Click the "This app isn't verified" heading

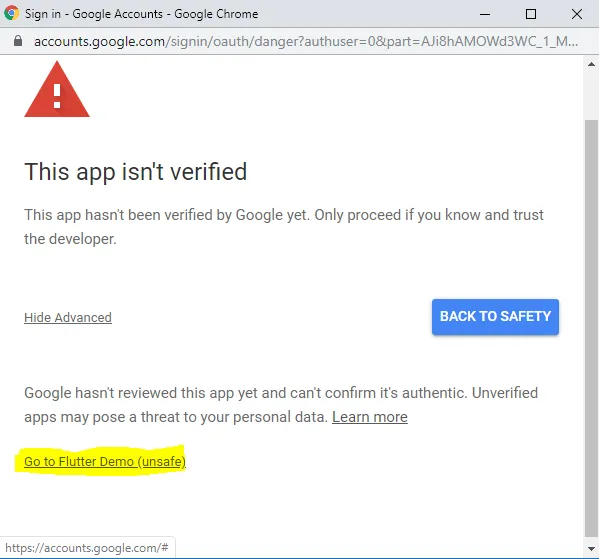136,172
